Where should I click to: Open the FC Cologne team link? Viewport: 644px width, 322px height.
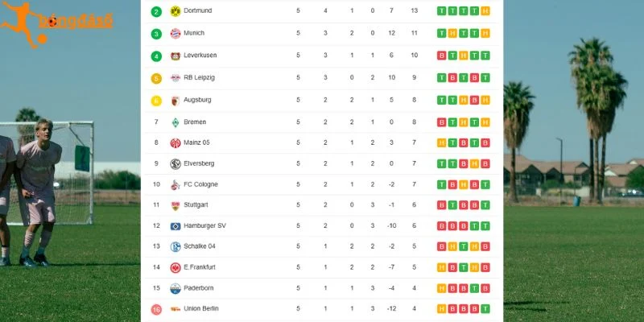tap(200, 184)
